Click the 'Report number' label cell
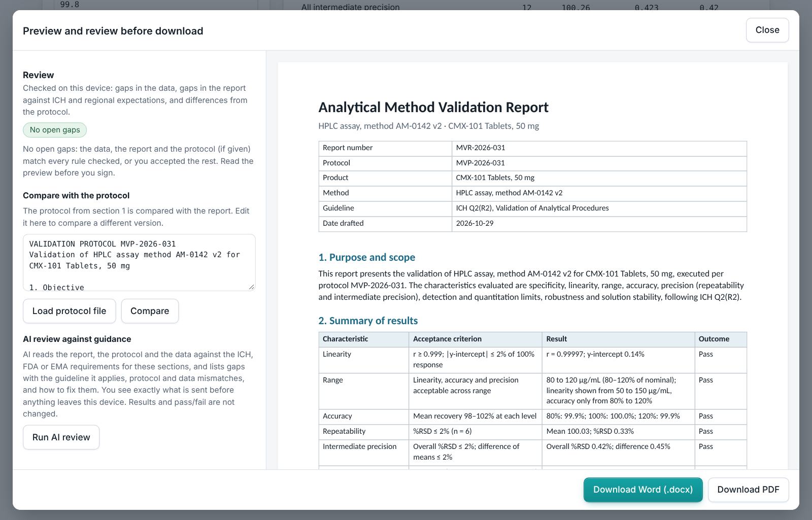This screenshot has width=812, height=520. pos(385,148)
